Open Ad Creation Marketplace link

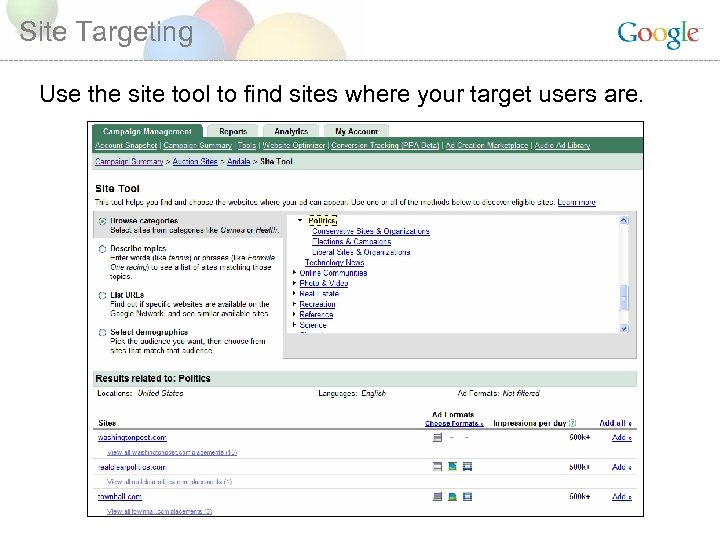coord(487,145)
